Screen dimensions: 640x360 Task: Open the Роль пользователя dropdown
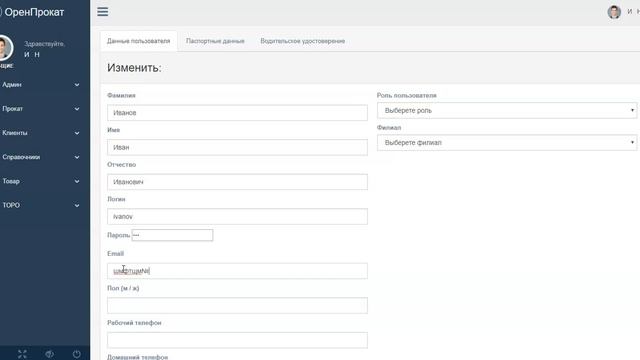click(x=507, y=111)
